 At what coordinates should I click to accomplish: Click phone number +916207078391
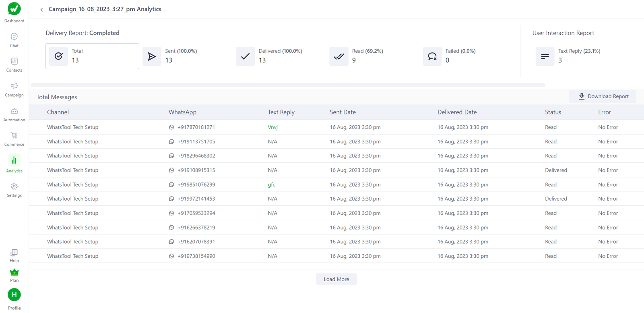pyautogui.click(x=196, y=242)
